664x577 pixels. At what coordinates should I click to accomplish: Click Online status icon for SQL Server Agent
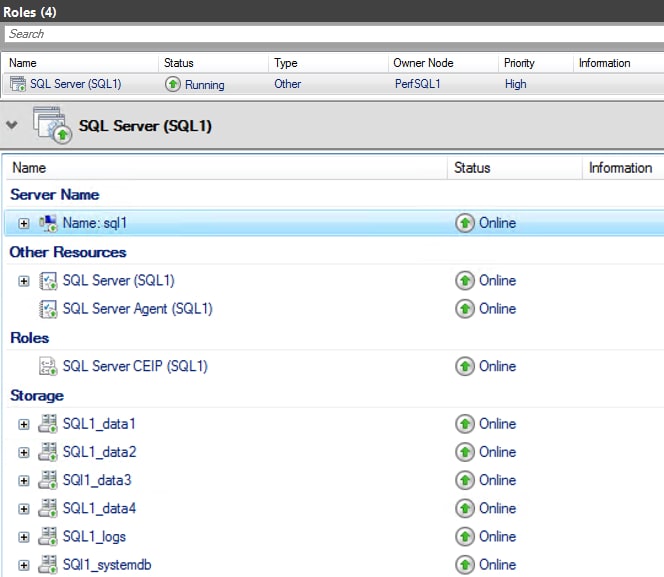click(x=465, y=309)
